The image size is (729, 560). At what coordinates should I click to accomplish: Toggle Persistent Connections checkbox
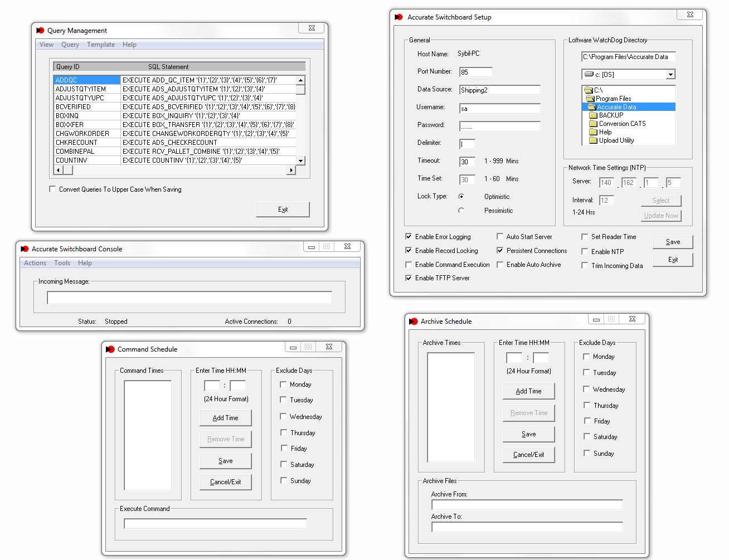coord(500,251)
